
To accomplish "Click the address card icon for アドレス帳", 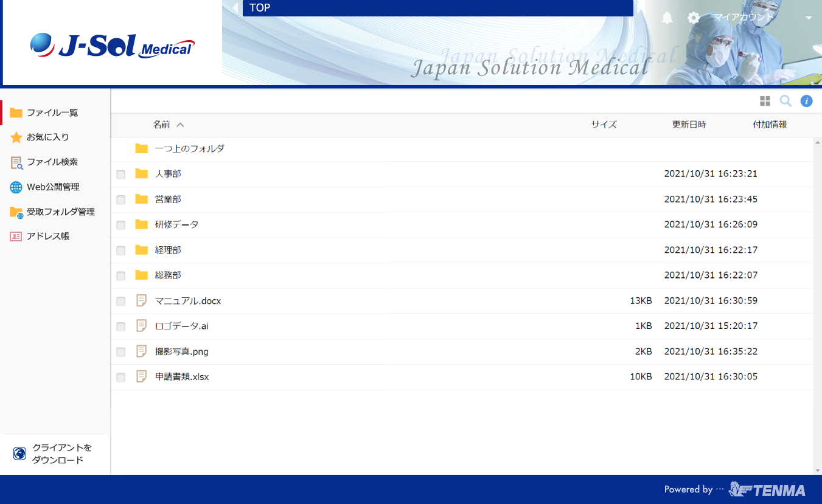I will point(16,236).
